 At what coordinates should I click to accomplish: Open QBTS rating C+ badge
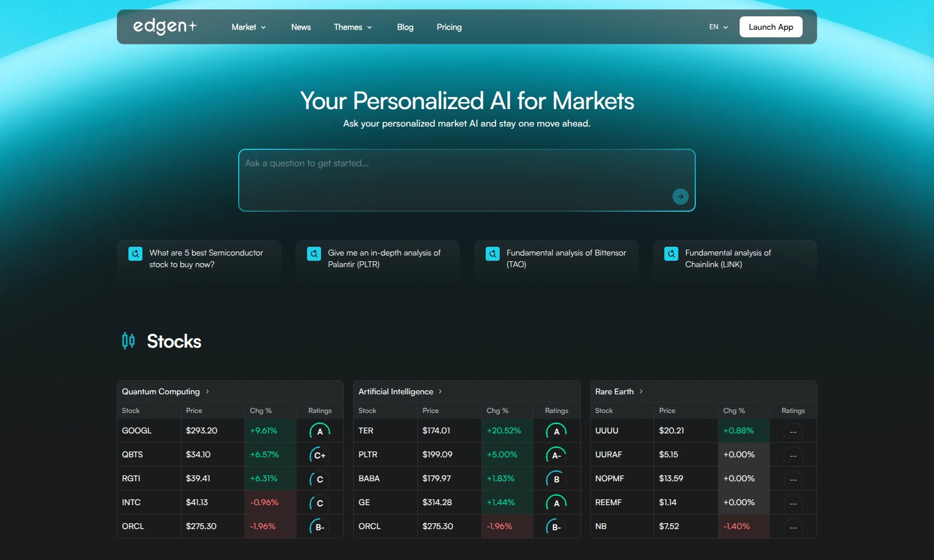click(x=320, y=456)
